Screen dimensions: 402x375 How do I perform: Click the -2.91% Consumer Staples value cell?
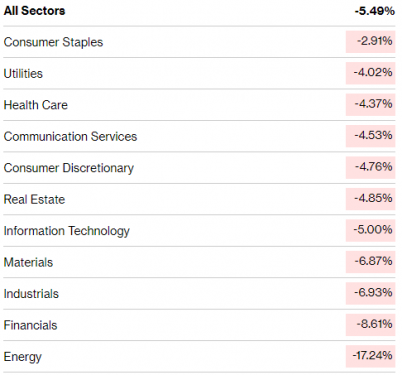pos(370,42)
